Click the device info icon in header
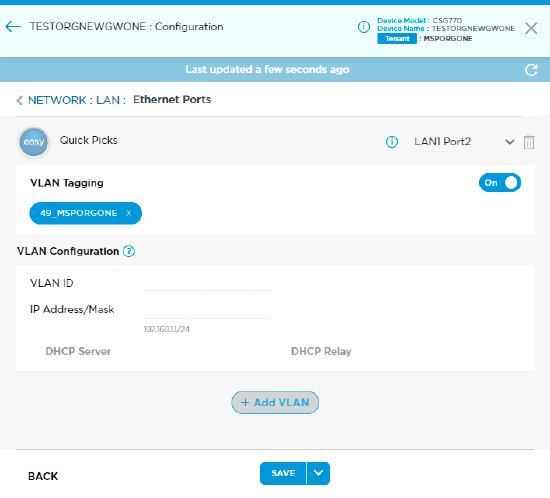 364,27
